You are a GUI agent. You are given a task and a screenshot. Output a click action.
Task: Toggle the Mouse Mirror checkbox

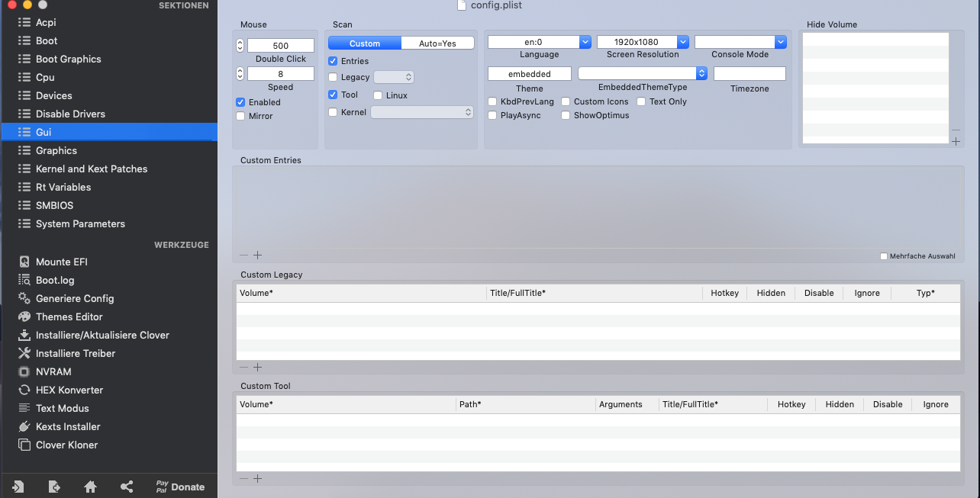click(x=240, y=116)
